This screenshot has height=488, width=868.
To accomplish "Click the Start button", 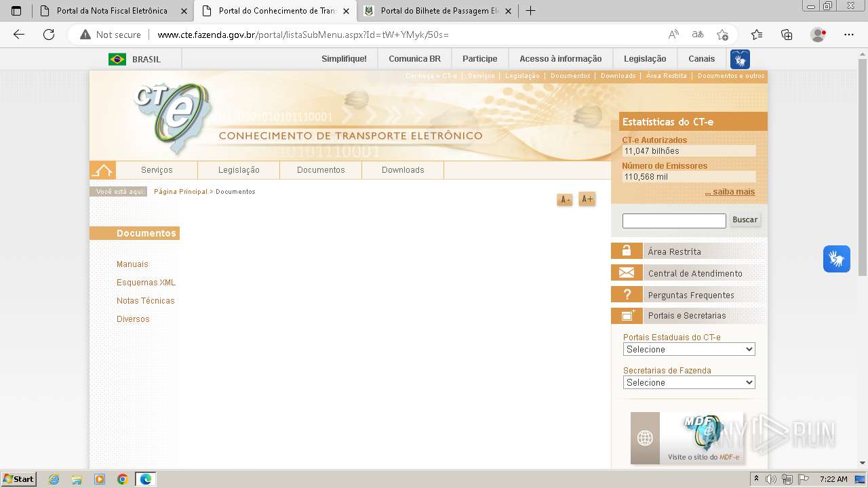I will tap(19, 479).
